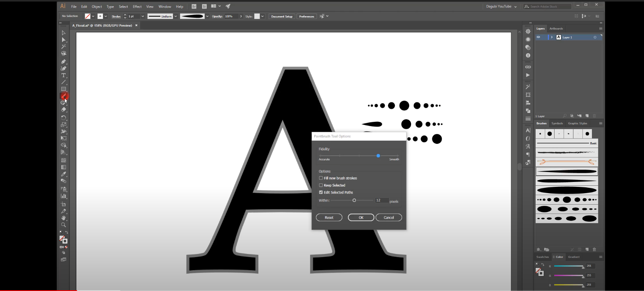Open Adobe Bridge via Br icon
Viewport: 644px width, 291px height.
pos(194,7)
